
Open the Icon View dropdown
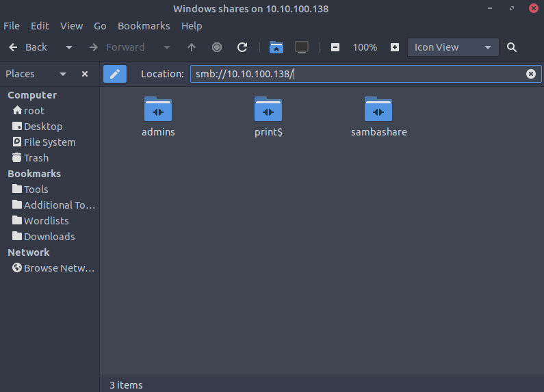pos(452,47)
